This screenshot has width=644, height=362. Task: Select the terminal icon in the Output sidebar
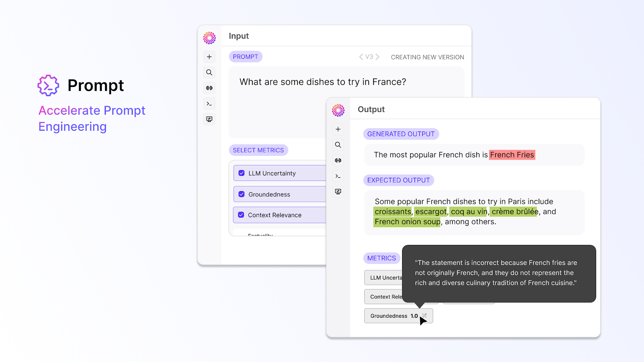click(x=338, y=176)
